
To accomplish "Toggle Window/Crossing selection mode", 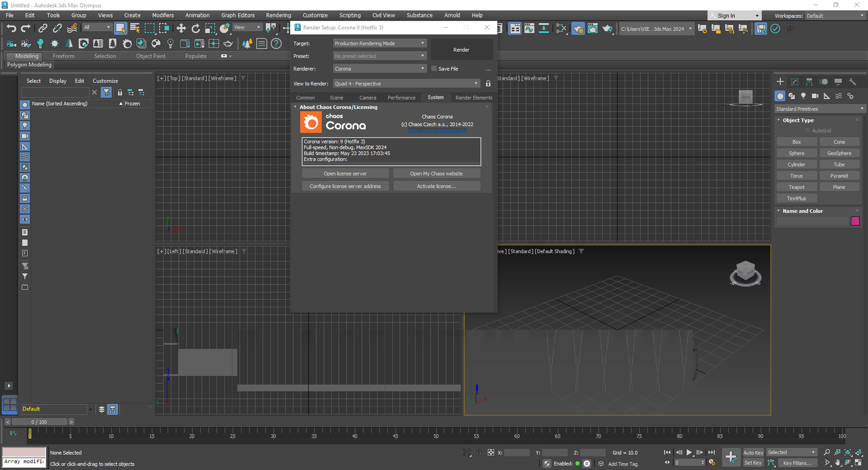I will point(164,28).
